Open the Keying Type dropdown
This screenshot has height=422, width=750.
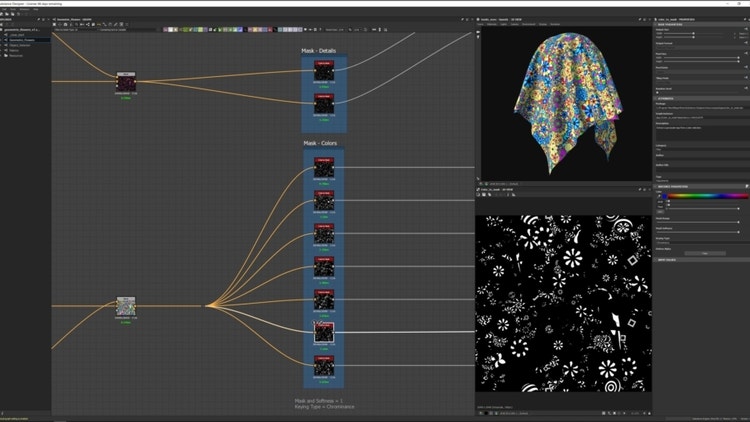click(702, 244)
